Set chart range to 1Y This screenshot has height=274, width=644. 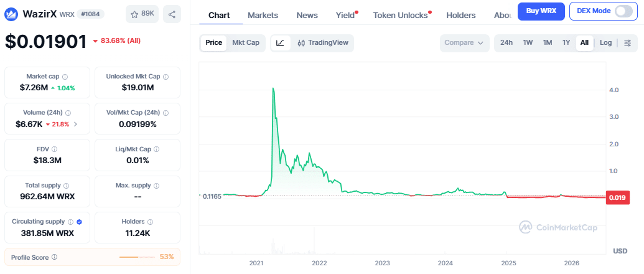click(x=566, y=43)
